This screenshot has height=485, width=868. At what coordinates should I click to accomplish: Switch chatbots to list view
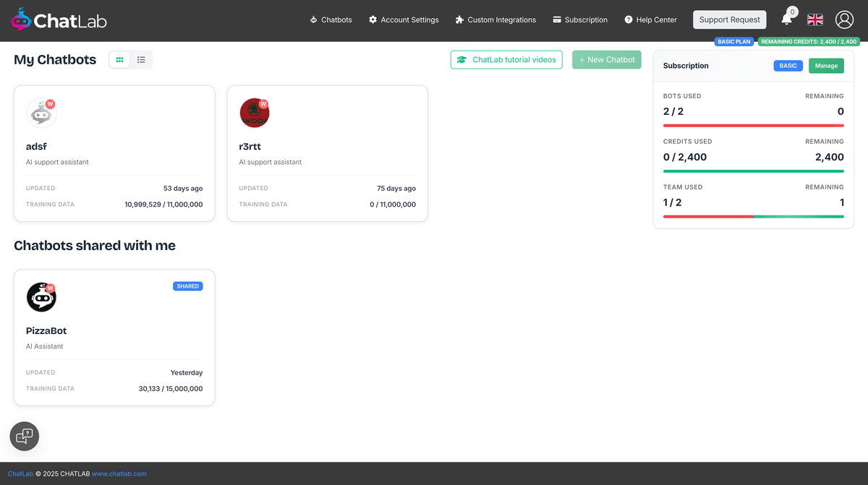coord(142,59)
